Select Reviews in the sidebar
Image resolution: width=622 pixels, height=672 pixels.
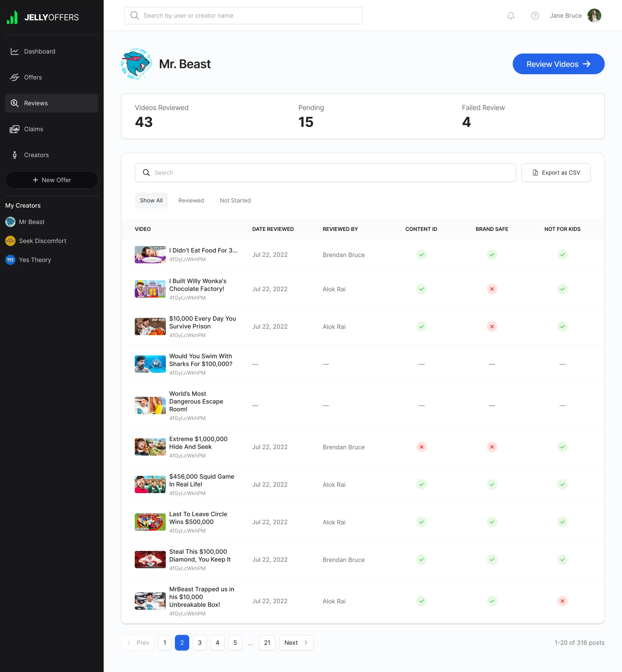click(52, 103)
